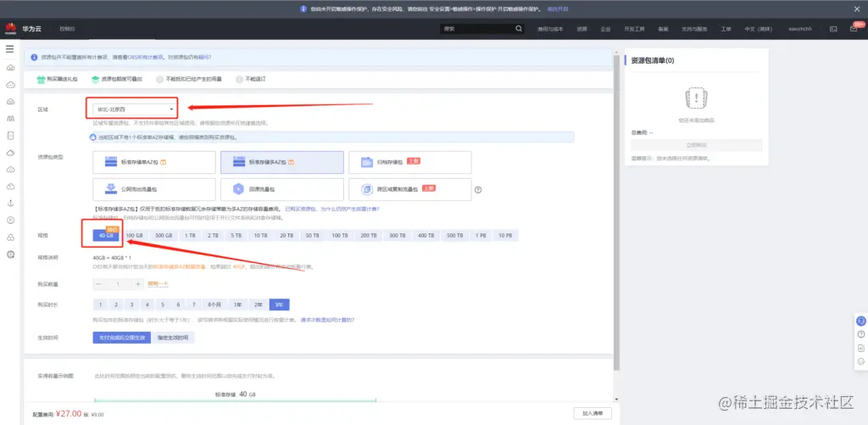Image resolution: width=868 pixels, height=425 pixels.
Task: Click the 加入清单 button
Action: (593, 413)
